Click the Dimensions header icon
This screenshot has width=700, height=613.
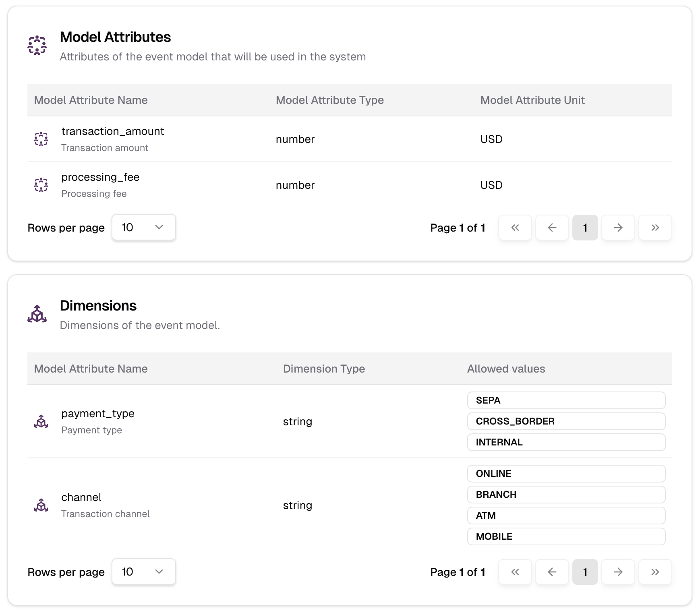pyautogui.click(x=37, y=314)
